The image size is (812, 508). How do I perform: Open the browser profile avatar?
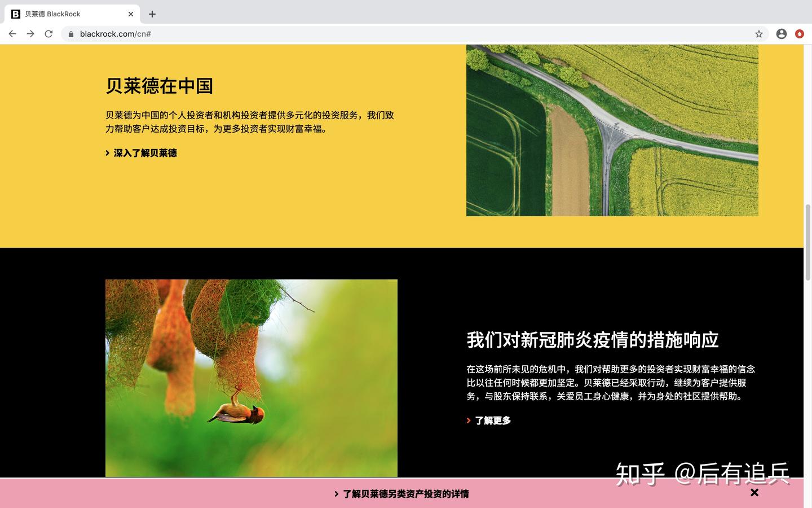(x=781, y=34)
